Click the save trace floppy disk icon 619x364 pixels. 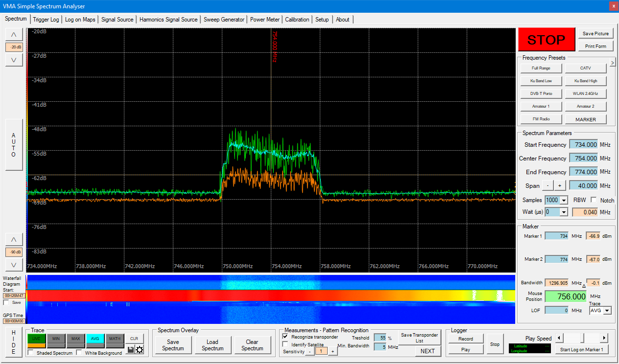pyautogui.click(x=131, y=349)
